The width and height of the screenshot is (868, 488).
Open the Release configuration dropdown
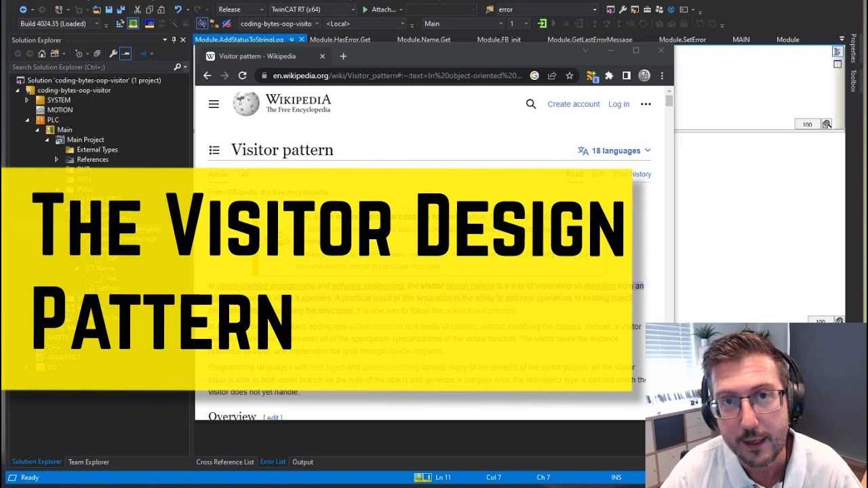tap(241, 9)
